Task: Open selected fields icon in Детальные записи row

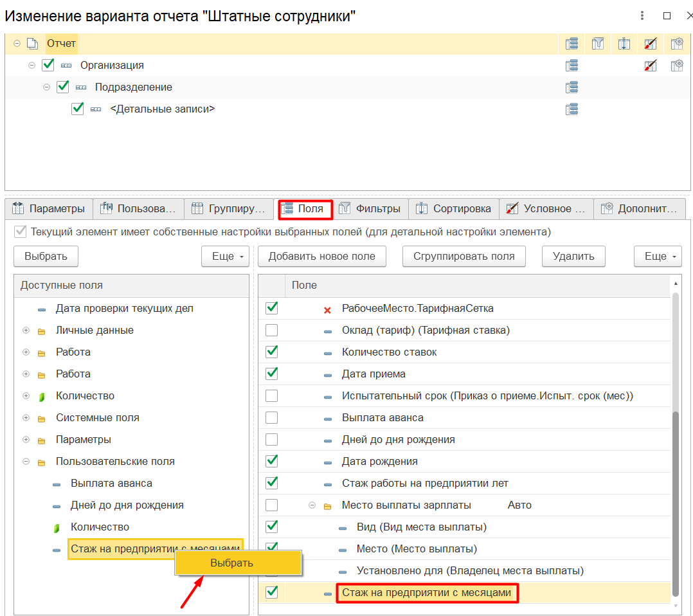Action: [571, 109]
